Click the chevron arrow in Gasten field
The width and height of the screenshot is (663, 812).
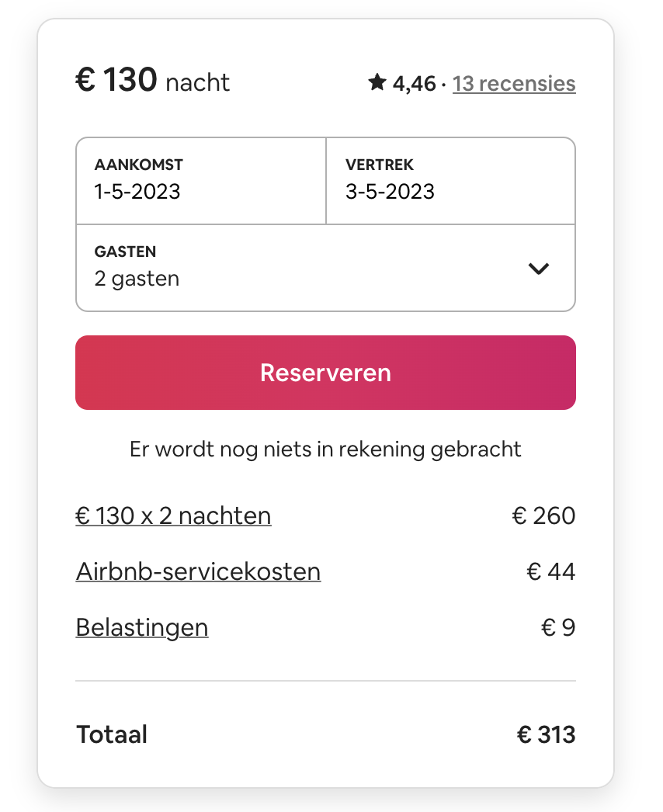pos(538,269)
